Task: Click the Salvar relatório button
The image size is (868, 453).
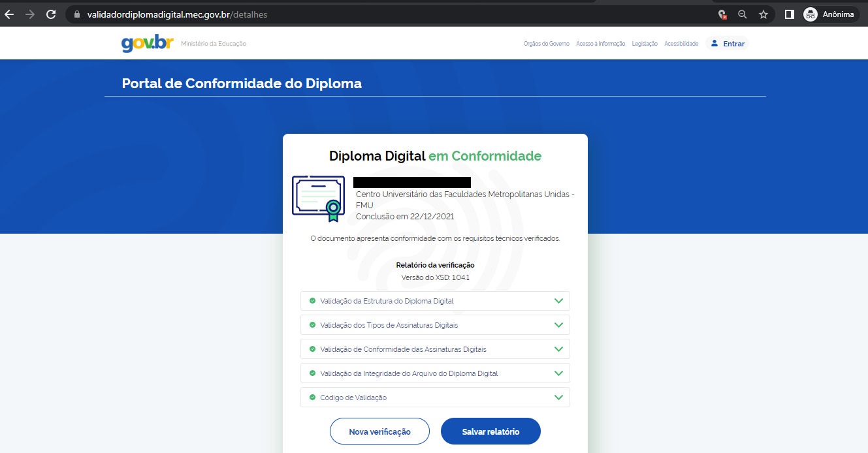Action: coord(490,431)
